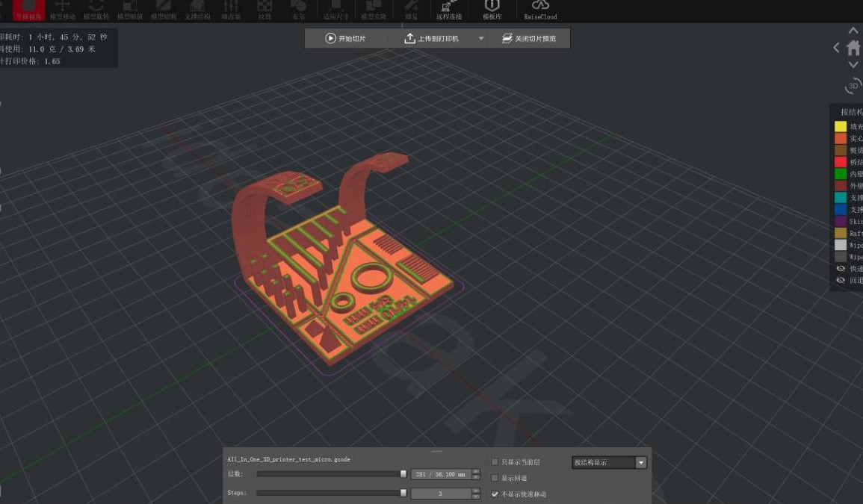Open the Boolean tool
Screen dimensions: 863x504
(x=298, y=10)
